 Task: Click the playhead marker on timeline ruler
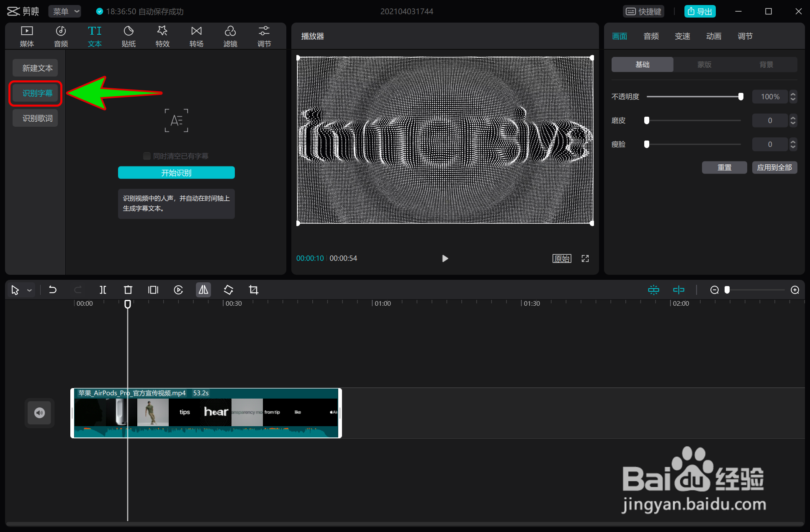128,304
